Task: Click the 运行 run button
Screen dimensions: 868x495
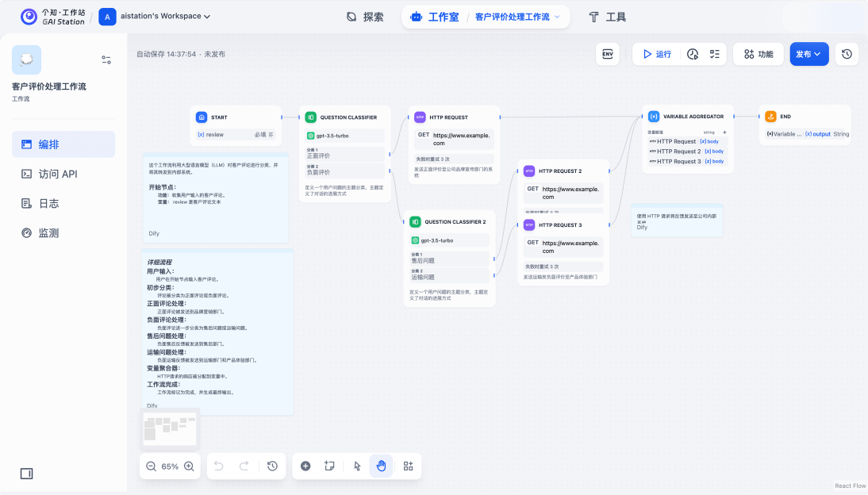Action: coord(656,54)
